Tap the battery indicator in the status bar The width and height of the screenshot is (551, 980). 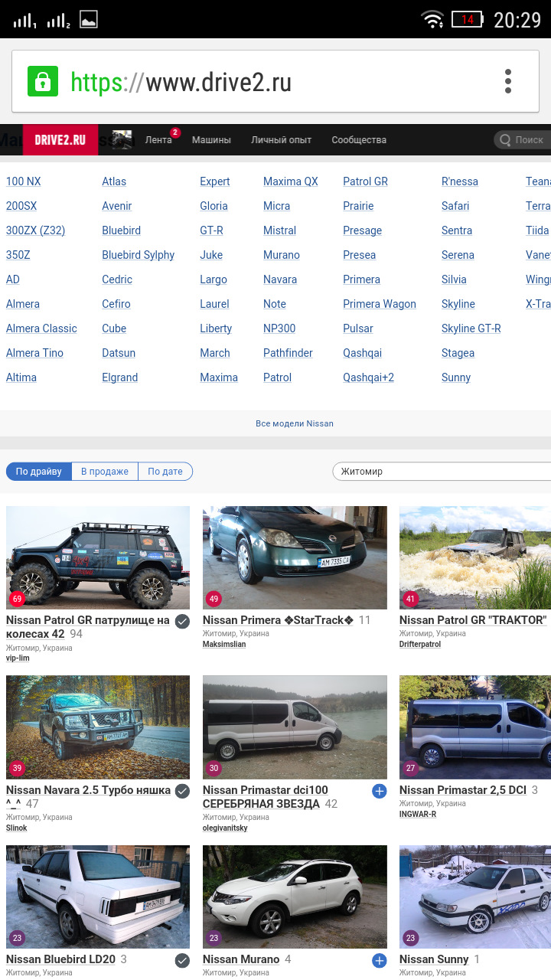click(467, 19)
